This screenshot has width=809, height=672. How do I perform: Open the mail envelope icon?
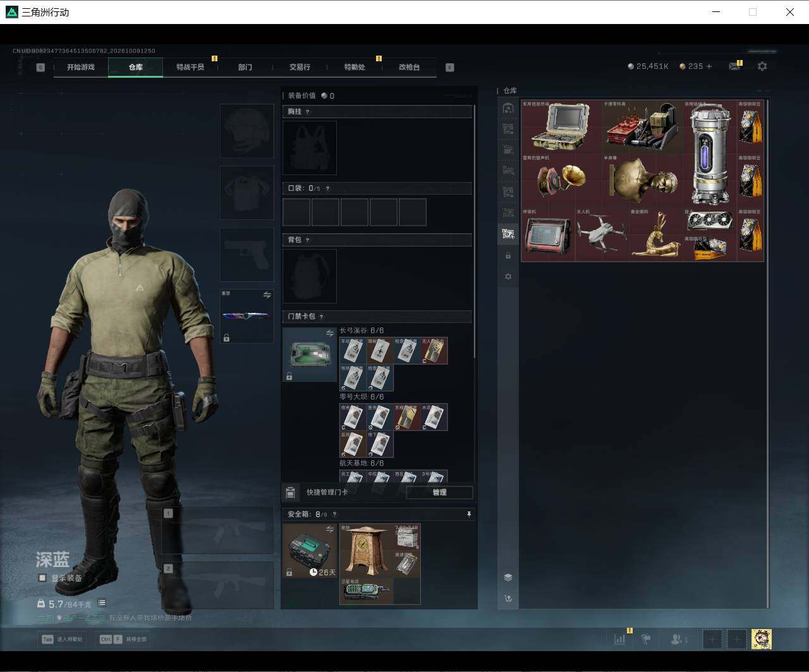tap(734, 66)
